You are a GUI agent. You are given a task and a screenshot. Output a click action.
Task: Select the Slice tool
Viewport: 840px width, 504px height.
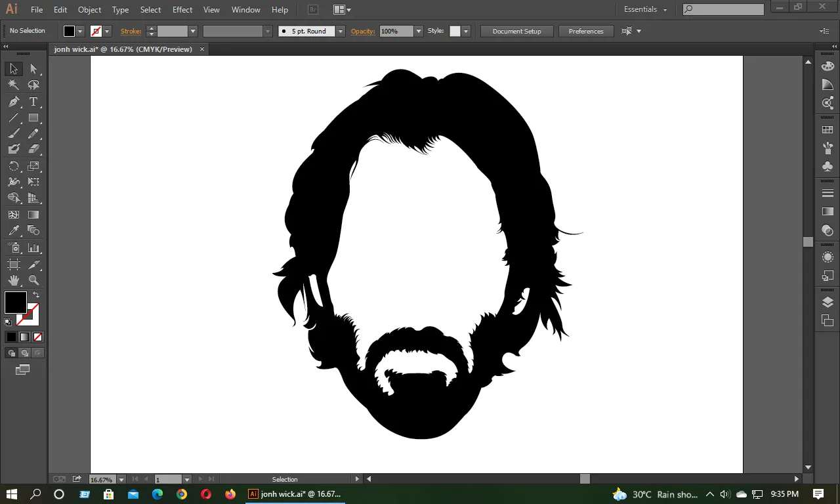(33, 264)
